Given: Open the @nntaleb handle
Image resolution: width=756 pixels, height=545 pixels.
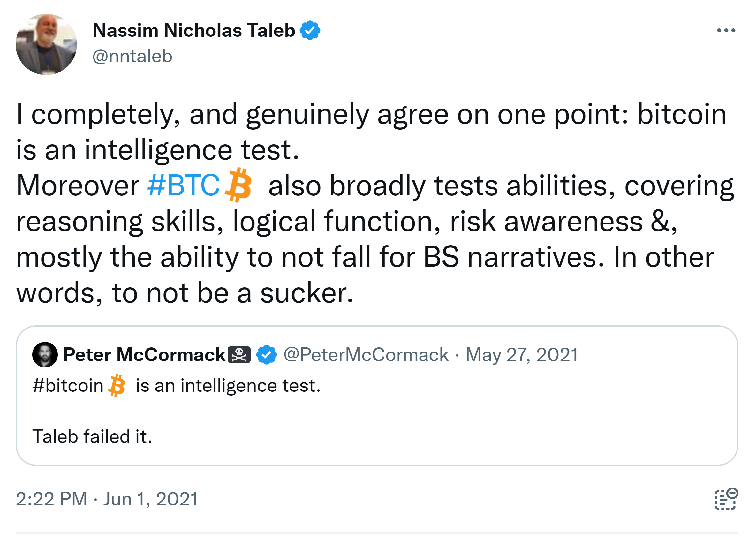Looking at the screenshot, I should tap(132, 56).
